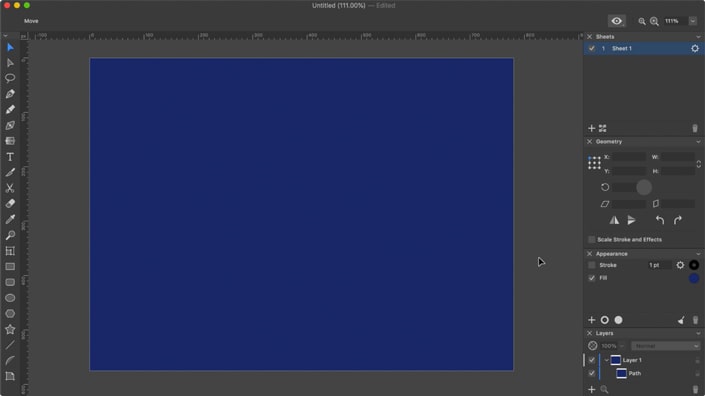The image size is (705, 396).
Task: Choose the Arc tool
Action: coord(10,360)
